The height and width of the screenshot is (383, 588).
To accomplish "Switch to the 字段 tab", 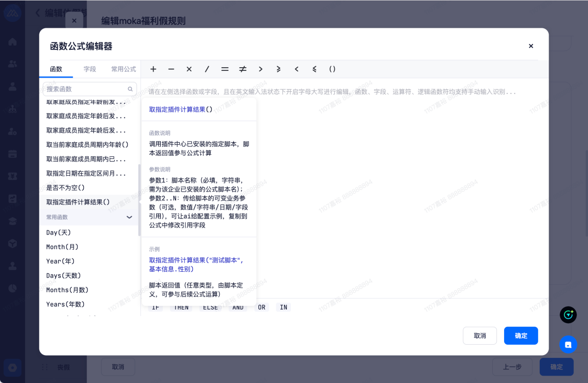I will click(x=90, y=69).
